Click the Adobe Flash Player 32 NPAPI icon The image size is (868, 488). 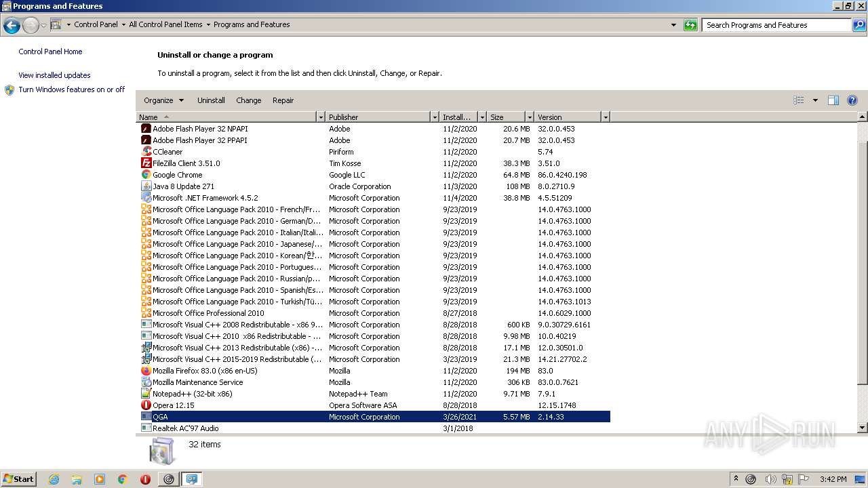146,129
